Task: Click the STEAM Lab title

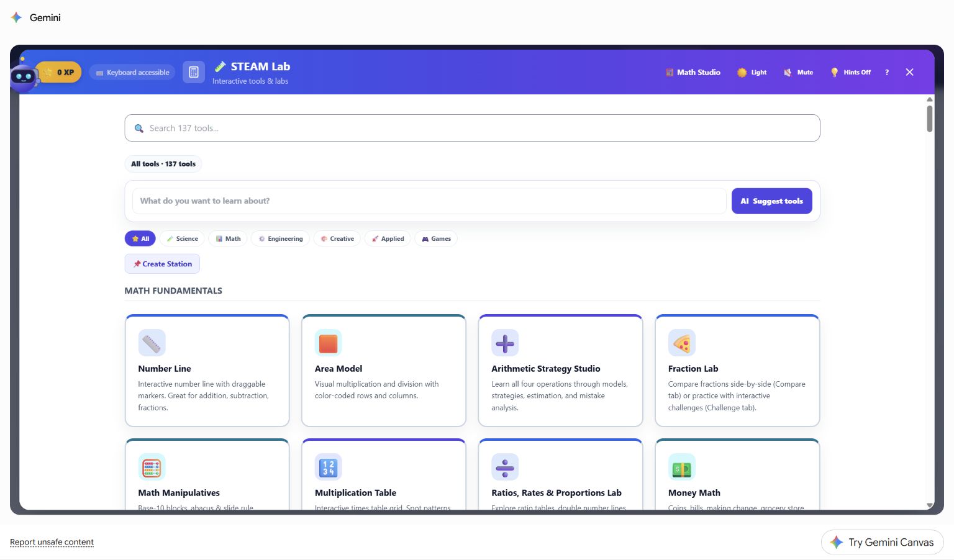Action: tap(260, 66)
